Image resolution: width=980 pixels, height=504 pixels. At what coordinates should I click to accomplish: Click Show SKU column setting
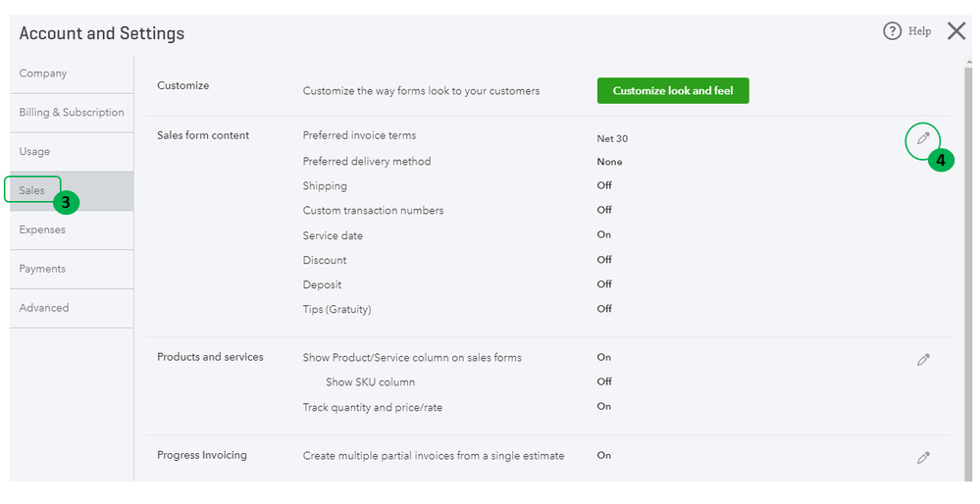[x=370, y=381]
